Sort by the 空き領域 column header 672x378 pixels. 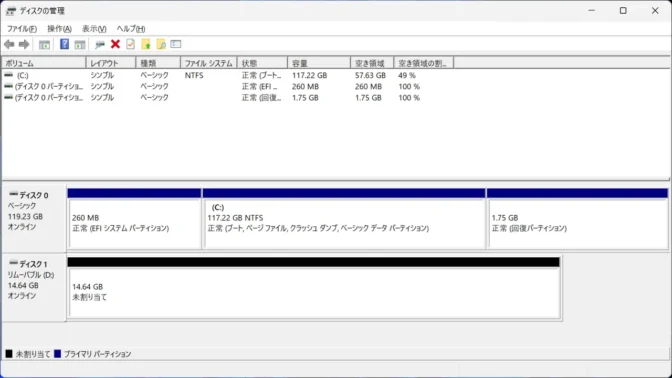click(372, 63)
